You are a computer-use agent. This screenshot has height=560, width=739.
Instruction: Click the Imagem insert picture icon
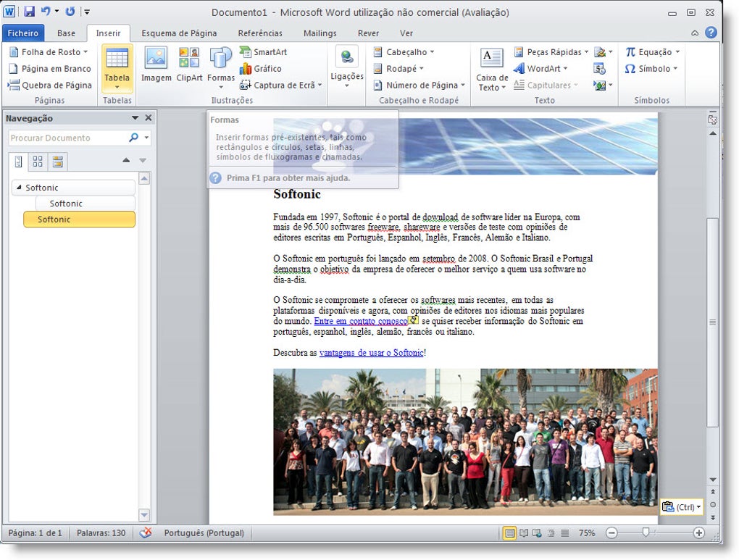(x=156, y=65)
